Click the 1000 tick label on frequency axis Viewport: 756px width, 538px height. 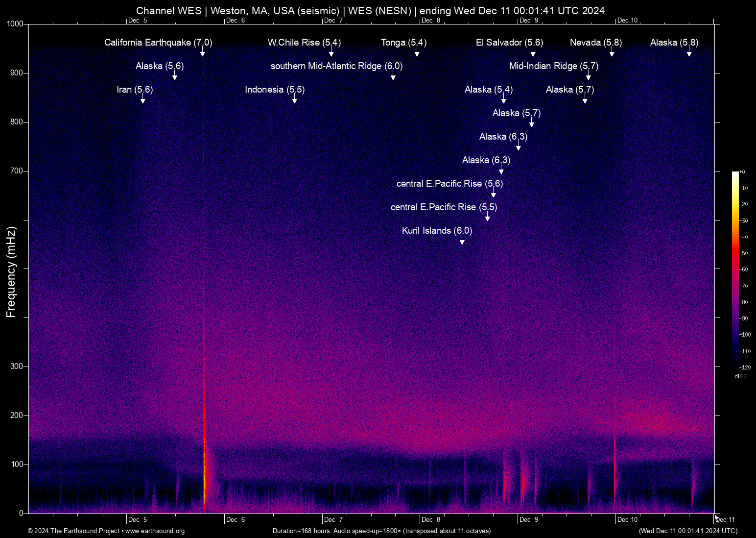[x=15, y=24]
